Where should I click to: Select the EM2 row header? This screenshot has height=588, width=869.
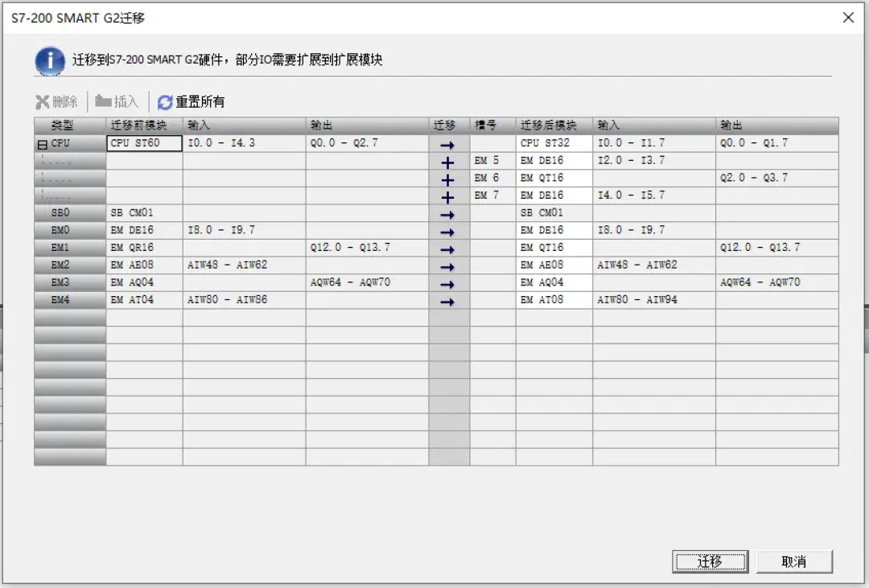click(x=70, y=265)
